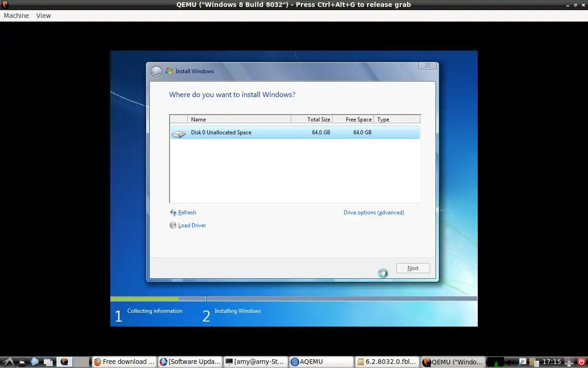Click the QEMU Windows taskbar entry
The height and width of the screenshot is (368, 588).
(453, 362)
